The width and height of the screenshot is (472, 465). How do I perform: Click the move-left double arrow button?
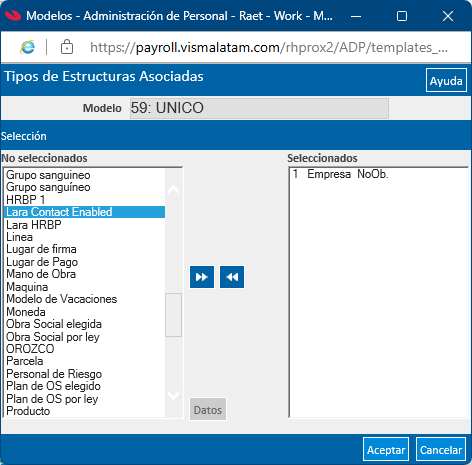(x=232, y=277)
